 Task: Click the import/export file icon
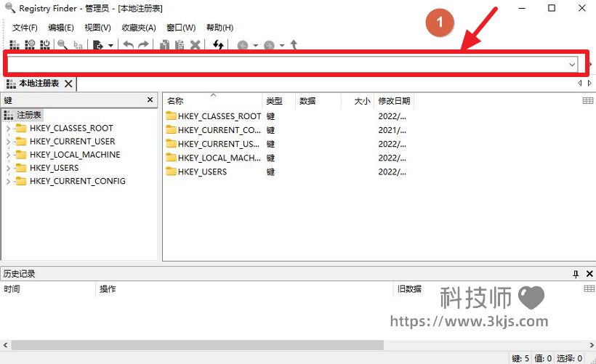point(97,45)
